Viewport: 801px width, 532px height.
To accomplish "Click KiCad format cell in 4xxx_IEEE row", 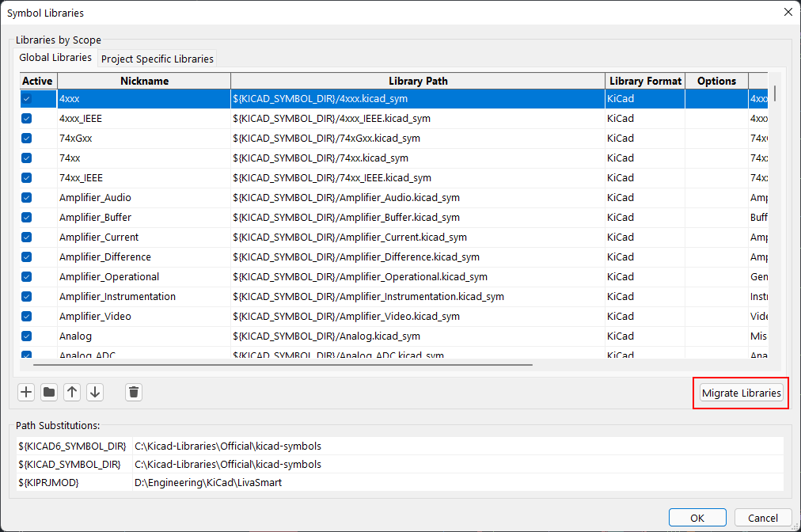I will click(645, 119).
